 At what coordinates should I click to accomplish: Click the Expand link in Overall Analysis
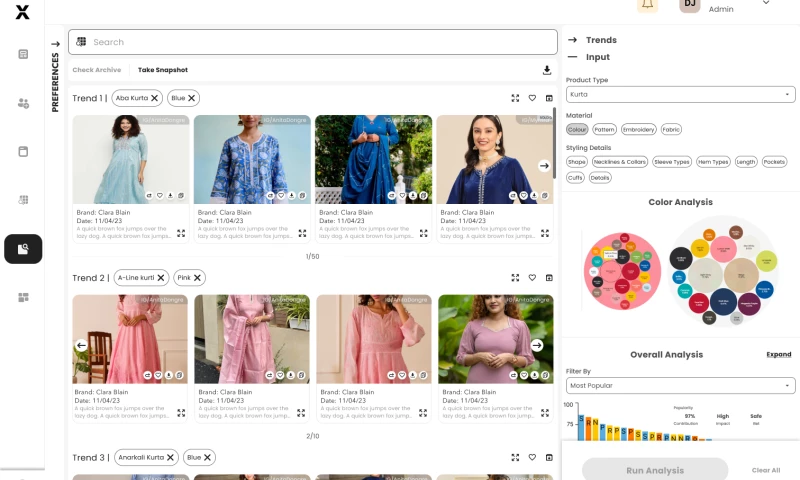(x=778, y=354)
